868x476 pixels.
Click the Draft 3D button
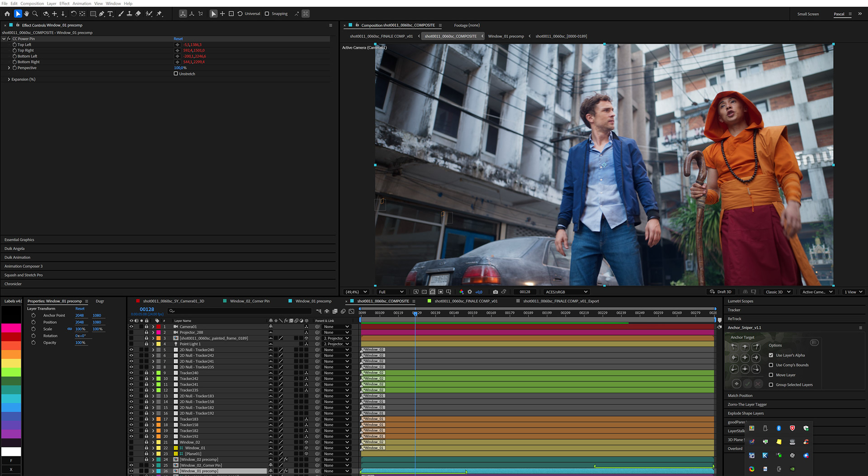[x=721, y=292]
